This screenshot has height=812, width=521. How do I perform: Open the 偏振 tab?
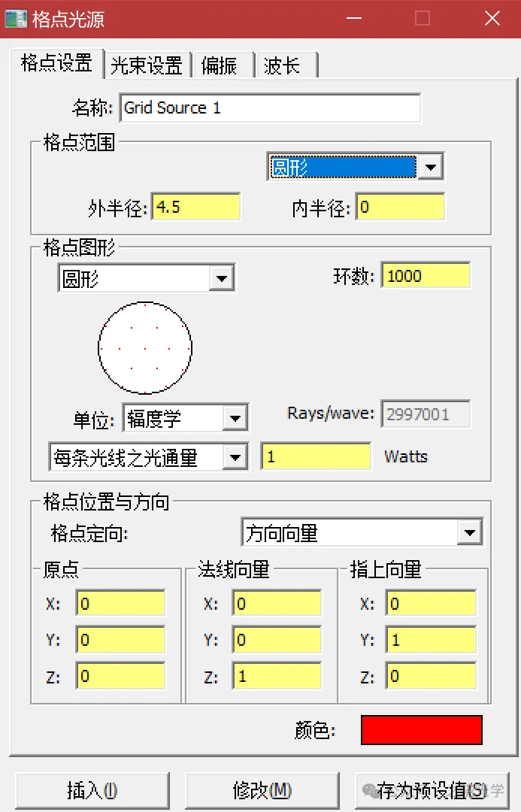click(x=220, y=65)
